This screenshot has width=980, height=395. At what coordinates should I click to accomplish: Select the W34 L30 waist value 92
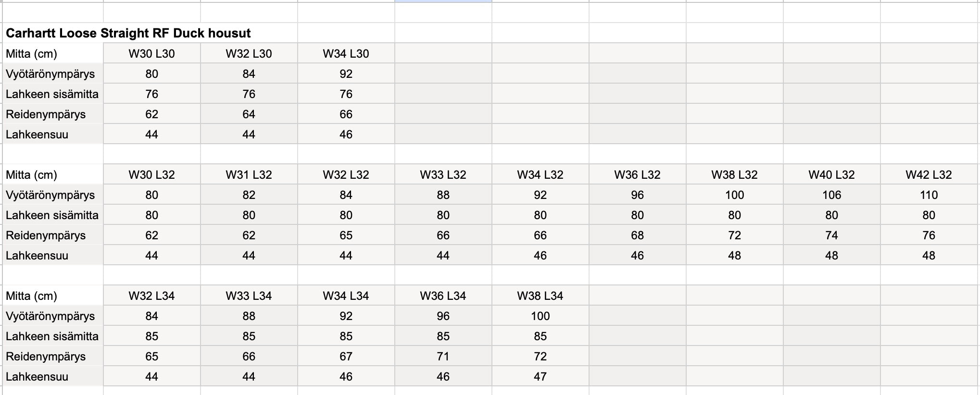pos(346,74)
